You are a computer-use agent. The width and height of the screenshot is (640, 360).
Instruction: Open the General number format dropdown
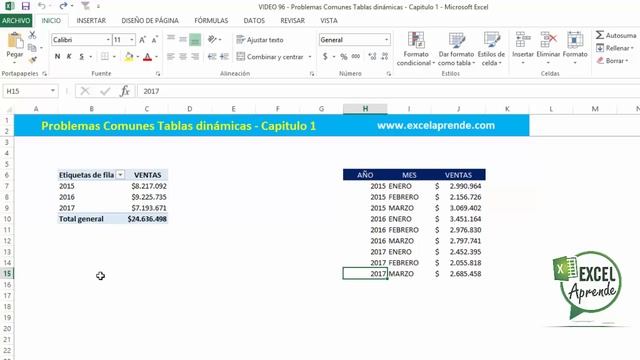coord(386,40)
